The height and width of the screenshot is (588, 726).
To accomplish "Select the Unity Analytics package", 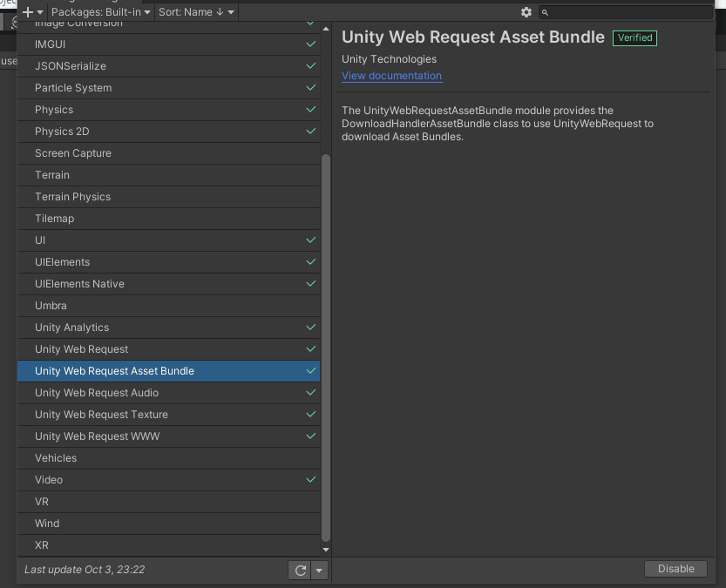I will [x=168, y=327].
